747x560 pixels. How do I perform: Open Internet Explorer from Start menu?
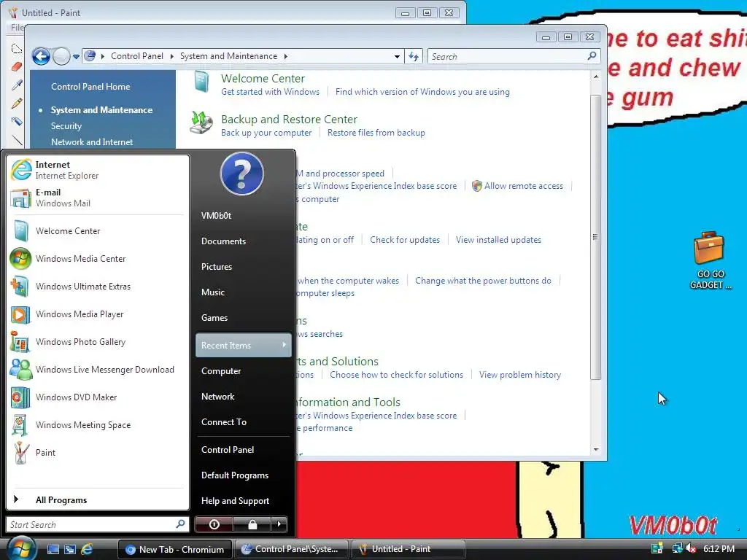(x=98, y=170)
